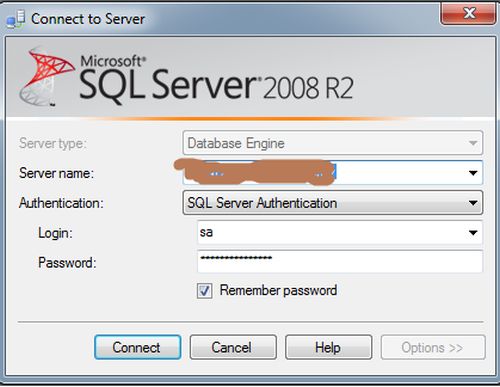The width and height of the screenshot is (500, 387).
Task: Click the Connect button
Action: [138, 347]
